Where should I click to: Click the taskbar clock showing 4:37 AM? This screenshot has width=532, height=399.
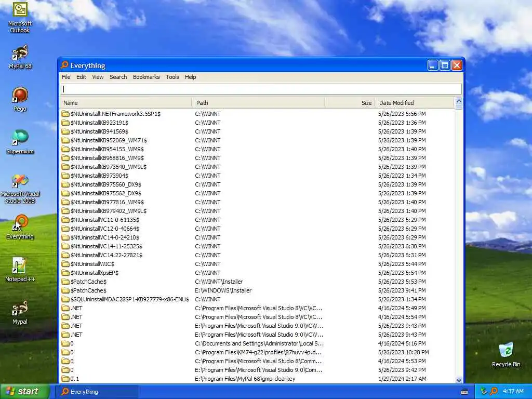coord(513,392)
